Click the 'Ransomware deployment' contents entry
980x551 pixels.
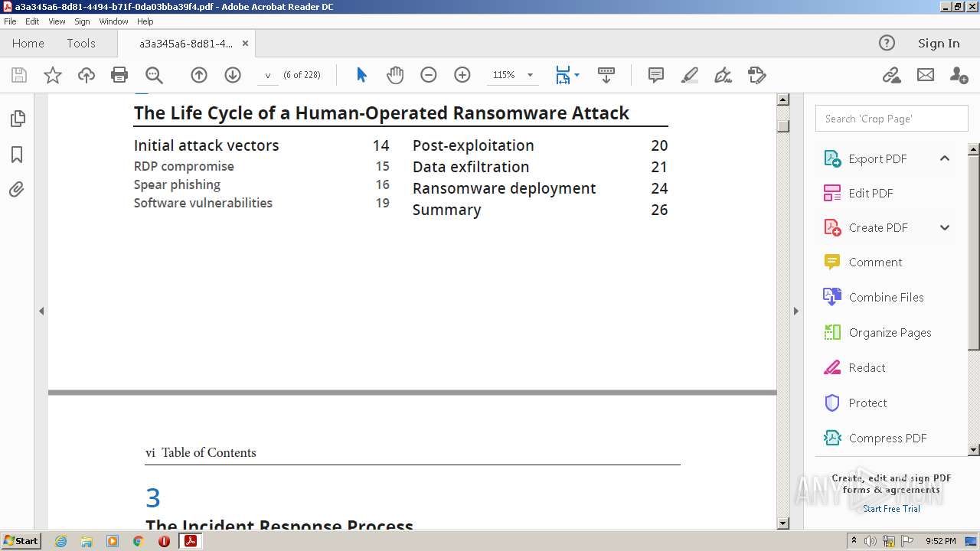tap(504, 188)
